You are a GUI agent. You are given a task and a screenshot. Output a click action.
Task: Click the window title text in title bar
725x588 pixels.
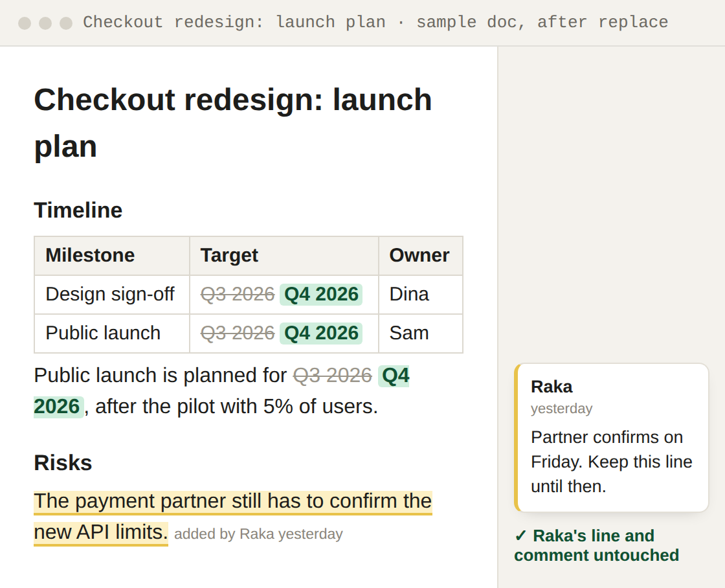375,22
